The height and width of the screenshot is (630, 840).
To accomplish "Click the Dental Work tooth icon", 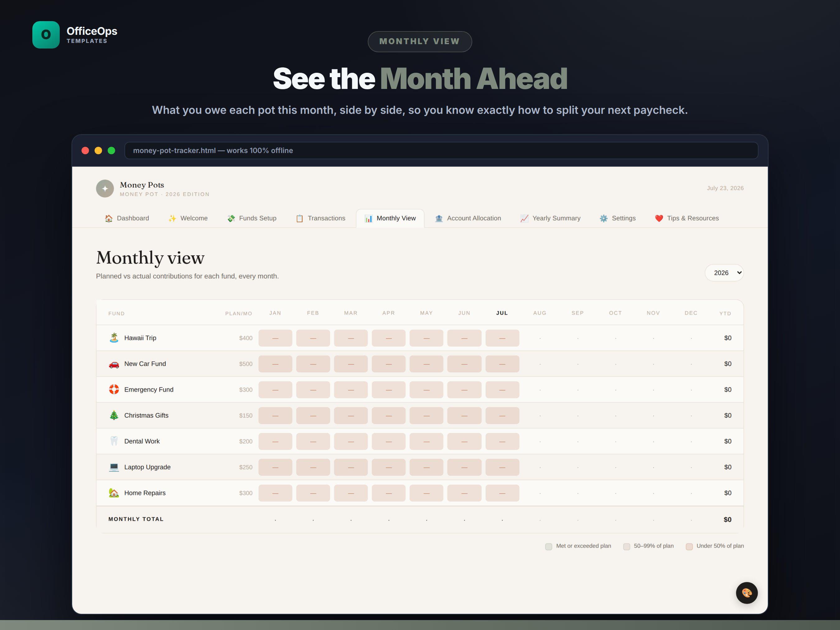I will 114,441.
